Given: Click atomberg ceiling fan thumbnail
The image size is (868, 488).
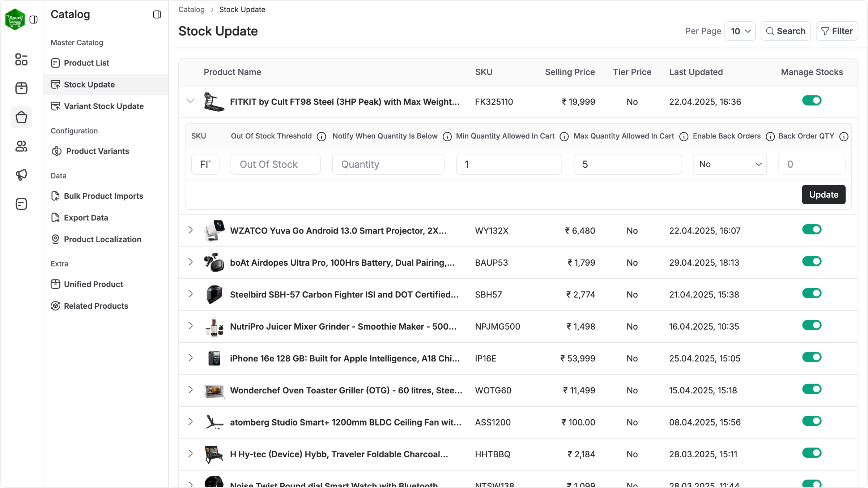Looking at the screenshot, I should tap(214, 422).
